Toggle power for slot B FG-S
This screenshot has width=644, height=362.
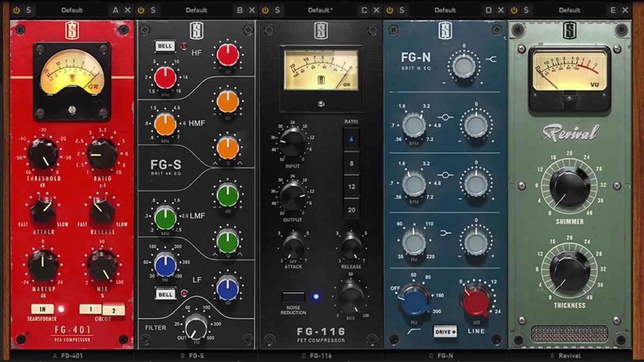(x=141, y=10)
